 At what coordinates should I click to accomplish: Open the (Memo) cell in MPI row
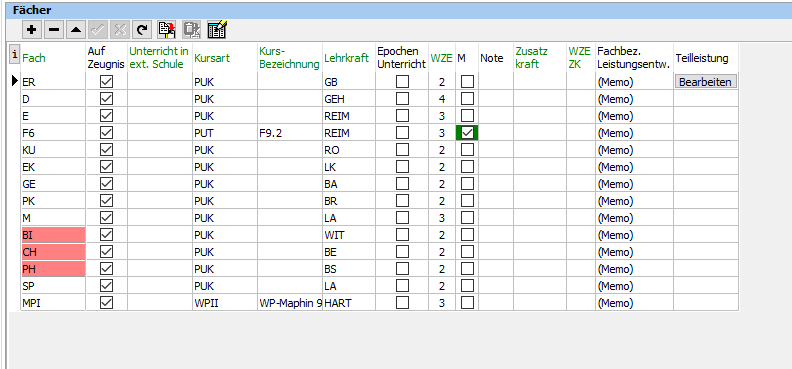(x=634, y=303)
